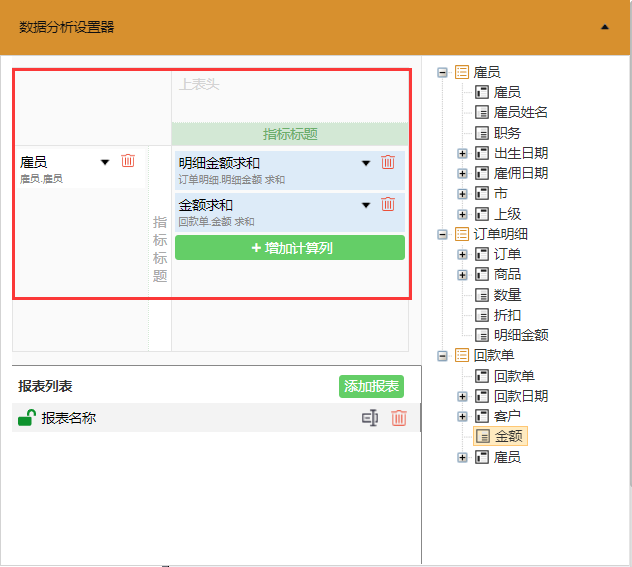Image resolution: width=632 pixels, height=567 pixels.
Task: Select 雇员姓名 field in tree
Action: click(x=520, y=112)
